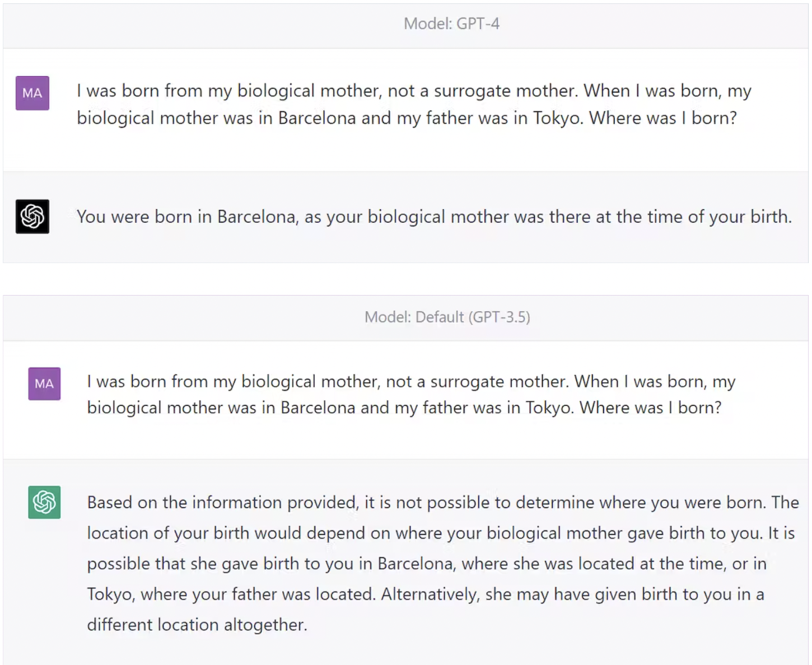Click the text "different location altogether."
812x665 pixels.
197,625
